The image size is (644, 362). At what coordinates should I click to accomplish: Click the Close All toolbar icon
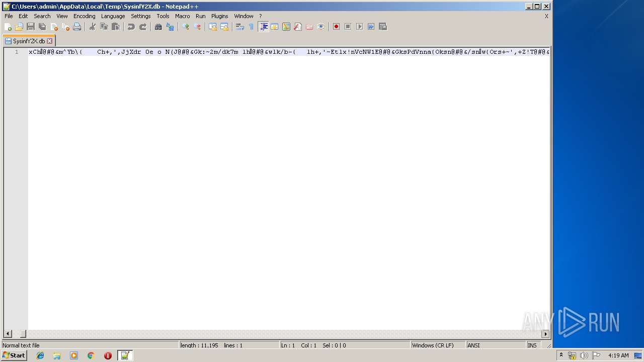(65, 27)
